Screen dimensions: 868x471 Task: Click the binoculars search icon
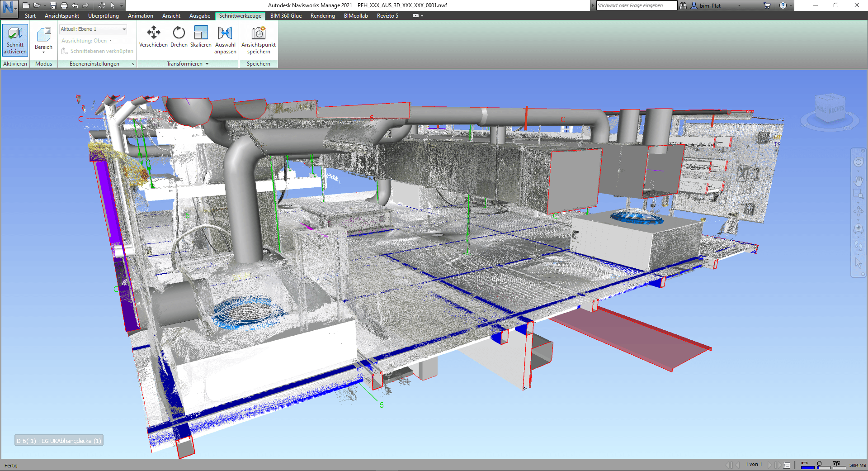pyautogui.click(x=683, y=5)
